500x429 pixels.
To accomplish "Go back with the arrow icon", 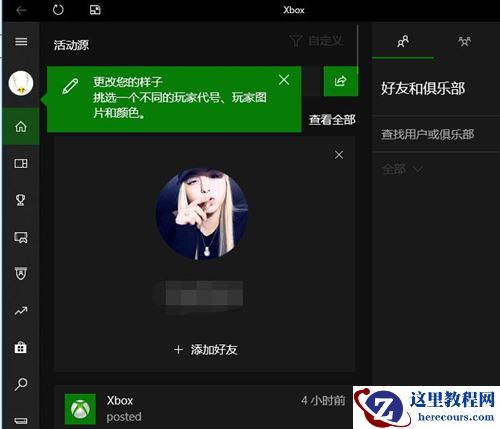I will 21,10.
